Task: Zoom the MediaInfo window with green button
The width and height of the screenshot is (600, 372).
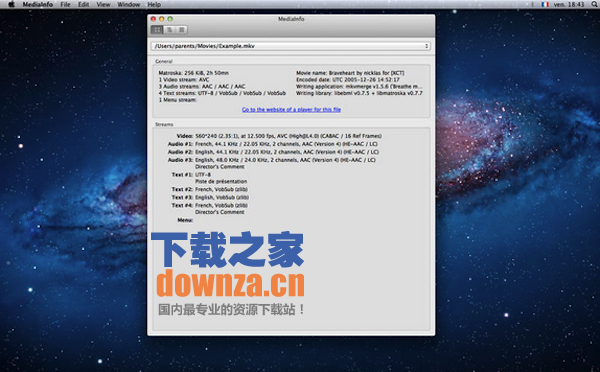Action: pos(170,19)
